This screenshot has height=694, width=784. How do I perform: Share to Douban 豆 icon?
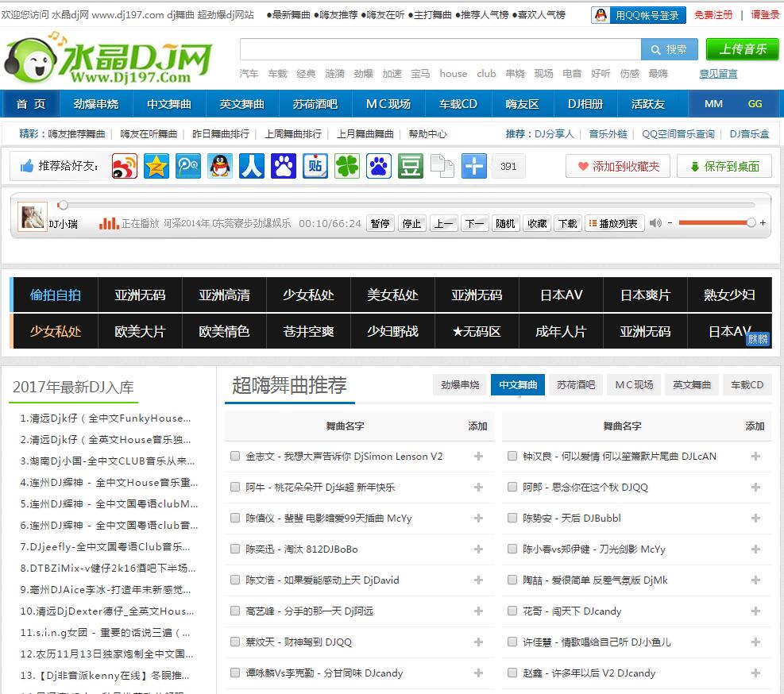[x=411, y=166]
